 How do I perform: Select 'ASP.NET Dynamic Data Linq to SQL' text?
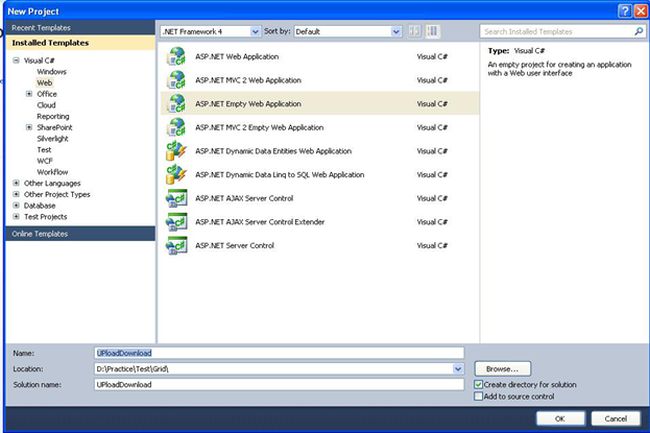[280, 175]
